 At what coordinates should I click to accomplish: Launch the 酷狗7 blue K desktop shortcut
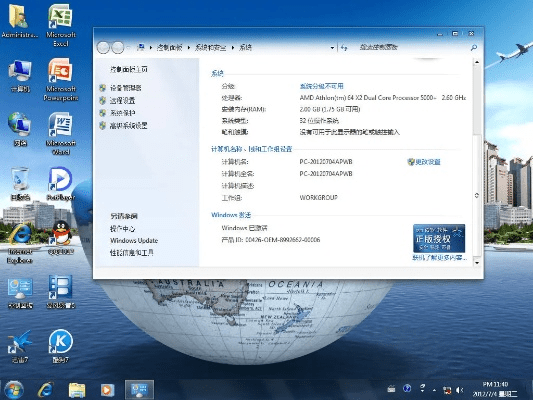tap(61, 346)
